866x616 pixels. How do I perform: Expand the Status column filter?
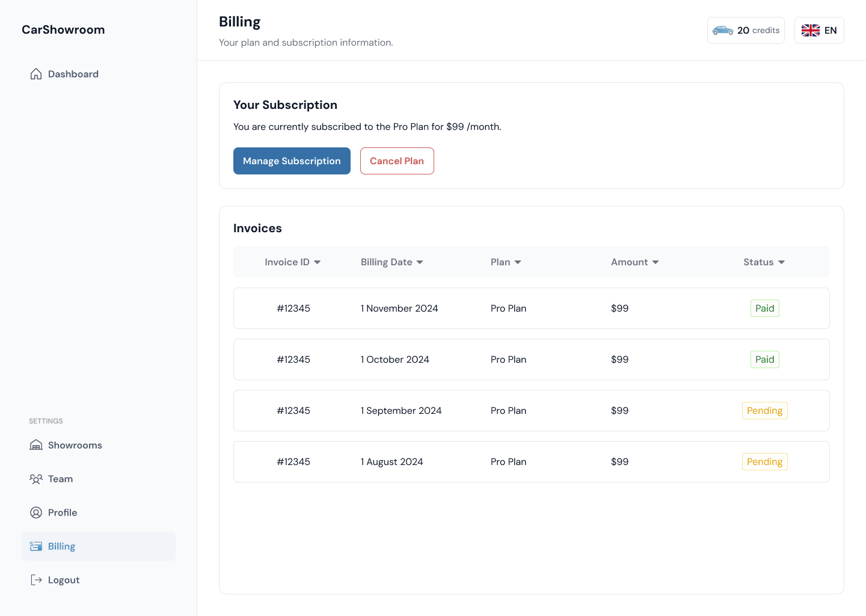[x=781, y=262]
